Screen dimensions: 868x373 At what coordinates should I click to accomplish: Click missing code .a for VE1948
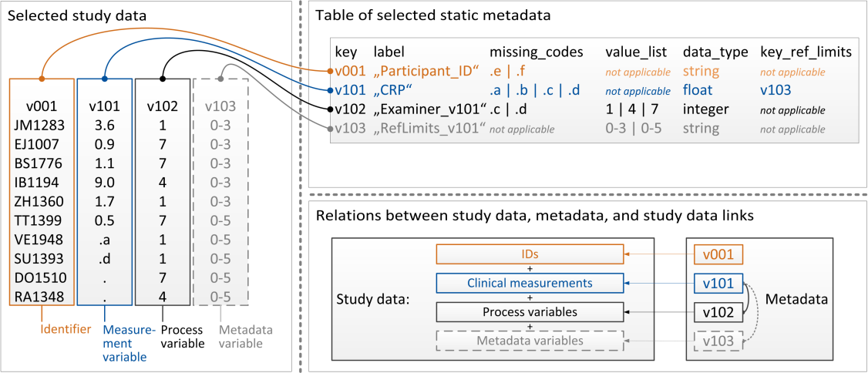tap(105, 240)
